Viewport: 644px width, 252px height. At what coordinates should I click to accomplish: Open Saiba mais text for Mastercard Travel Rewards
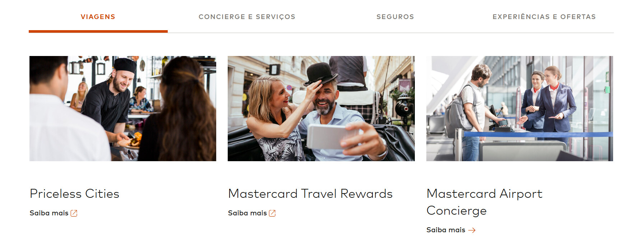click(x=247, y=213)
